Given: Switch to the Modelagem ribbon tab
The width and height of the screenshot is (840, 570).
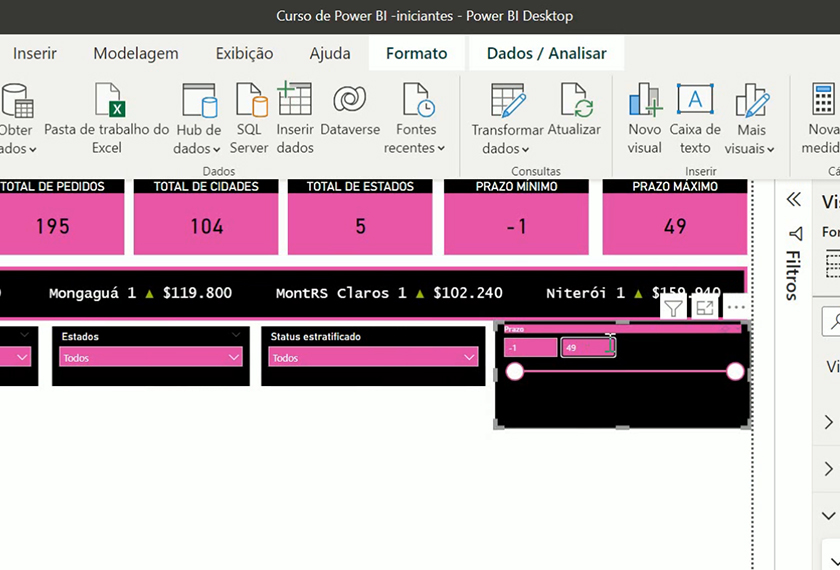Looking at the screenshot, I should [136, 53].
